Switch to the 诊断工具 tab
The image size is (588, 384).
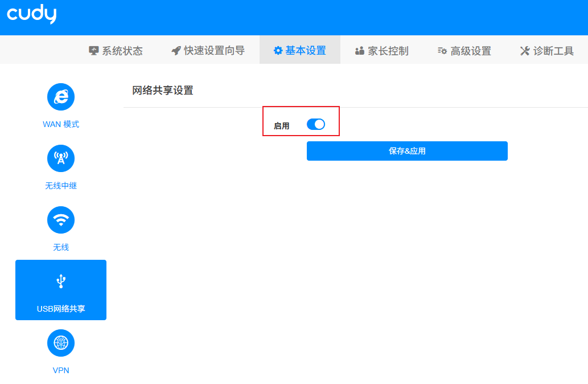point(547,51)
